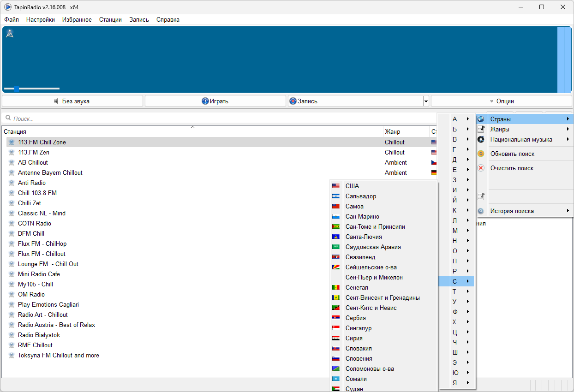Select the Mini Radio Cafe station
The width and height of the screenshot is (574, 392).
pos(39,274)
